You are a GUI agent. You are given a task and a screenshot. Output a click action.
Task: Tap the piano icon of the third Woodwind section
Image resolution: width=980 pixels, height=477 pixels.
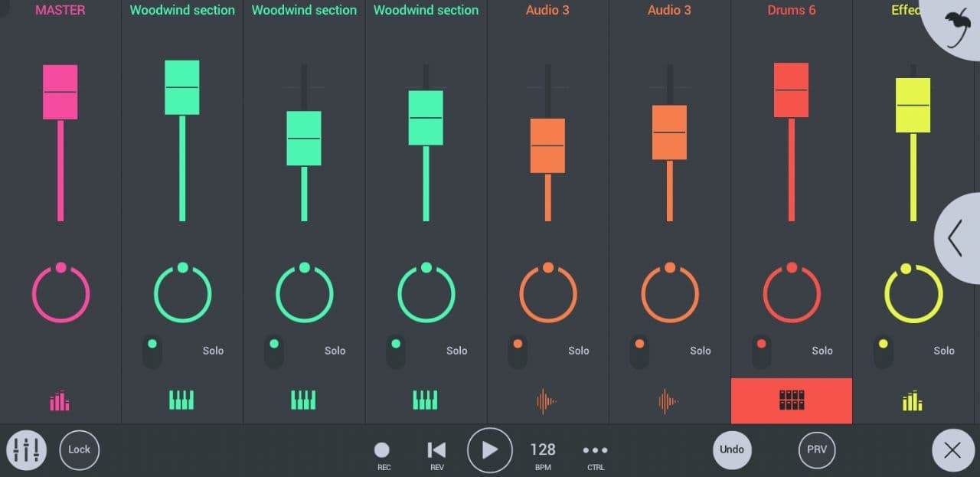pos(425,400)
